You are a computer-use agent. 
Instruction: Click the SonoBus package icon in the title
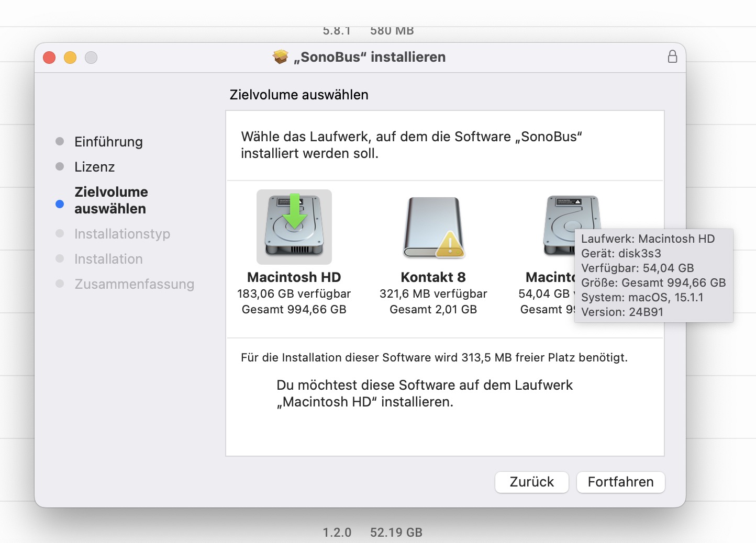(x=281, y=56)
